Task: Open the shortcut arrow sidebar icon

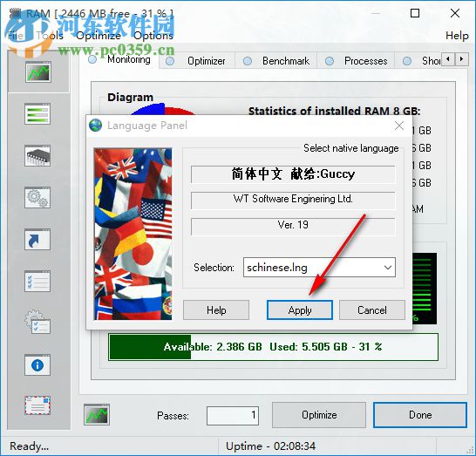Action: click(x=37, y=239)
